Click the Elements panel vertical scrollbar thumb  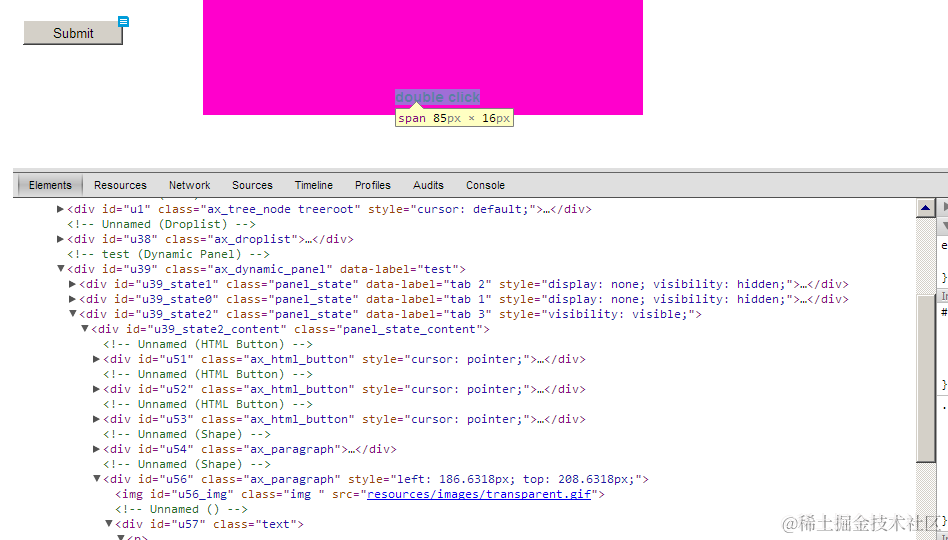pyautogui.click(x=926, y=379)
